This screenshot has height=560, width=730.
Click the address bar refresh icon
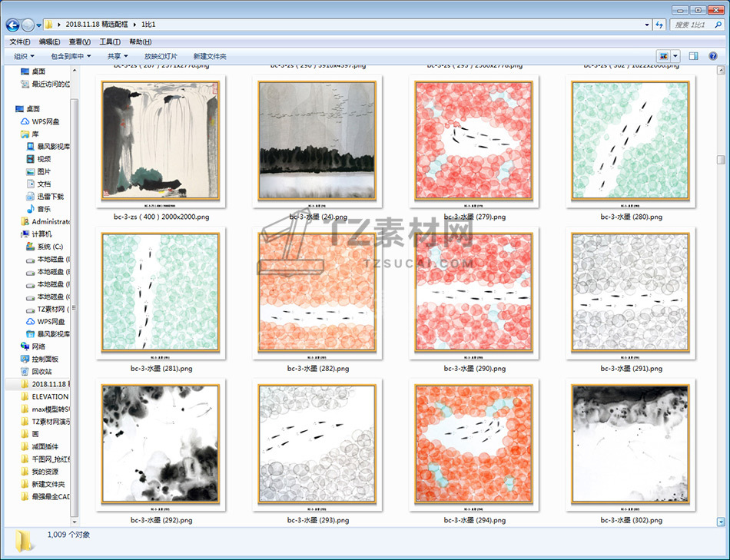pyautogui.click(x=659, y=25)
